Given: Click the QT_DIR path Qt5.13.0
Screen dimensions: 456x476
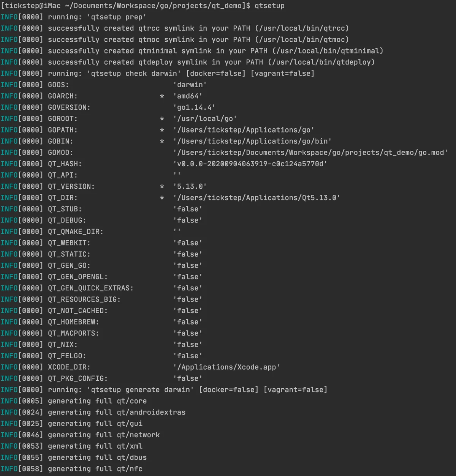Looking at the screenshot, I should [x=256, y=198].
